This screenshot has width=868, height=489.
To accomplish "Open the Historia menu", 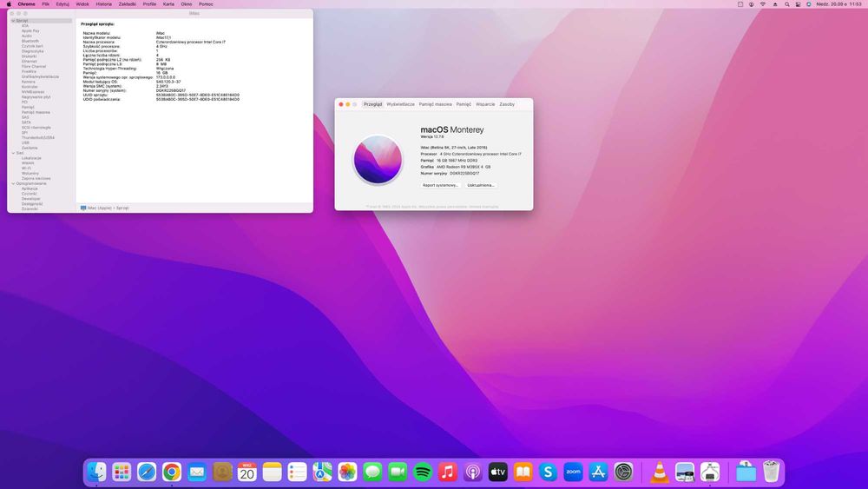I will 103,3.
